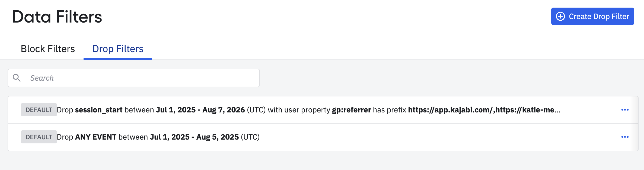Select the Drop Filters tab
Screen dimensions: 644x170
(118, 49)
